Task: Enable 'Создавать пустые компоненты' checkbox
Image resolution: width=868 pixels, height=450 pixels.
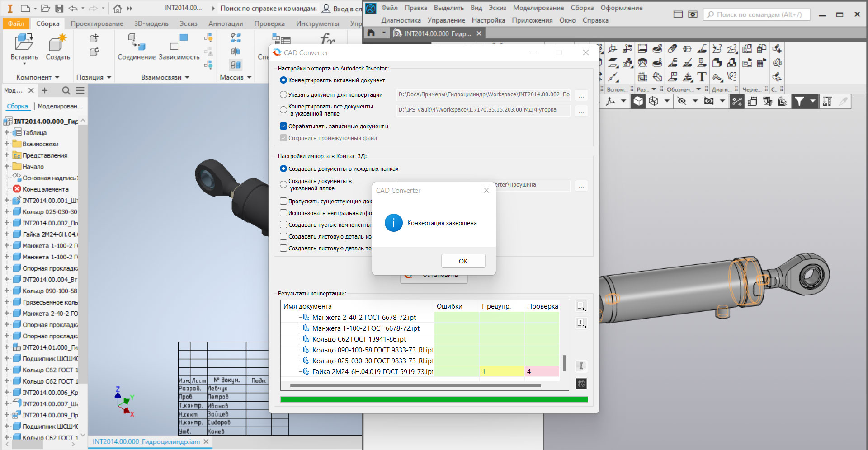Action: (x=283, y=225)
